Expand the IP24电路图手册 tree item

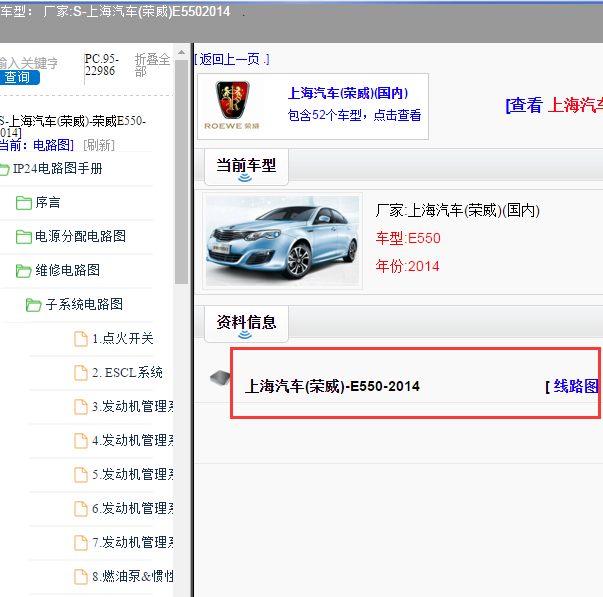point(58,168)
